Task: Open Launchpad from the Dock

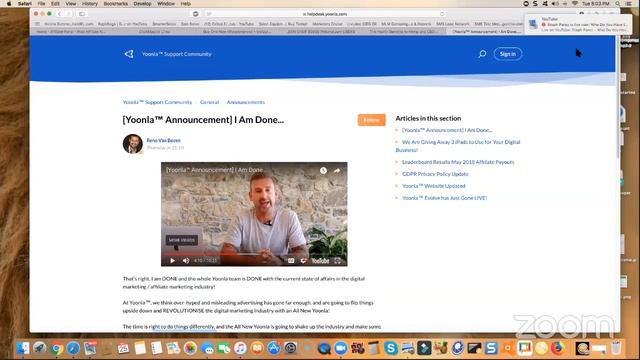Action: click(40, 348)
